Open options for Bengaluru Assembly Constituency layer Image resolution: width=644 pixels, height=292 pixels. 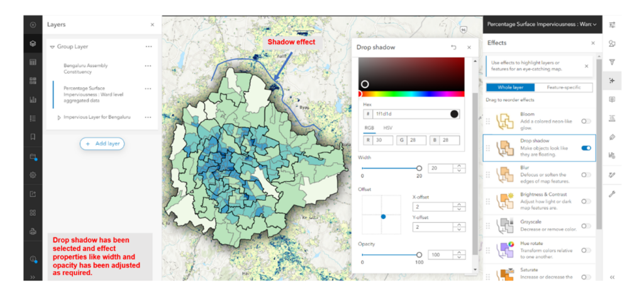click(x=148, y=65)
